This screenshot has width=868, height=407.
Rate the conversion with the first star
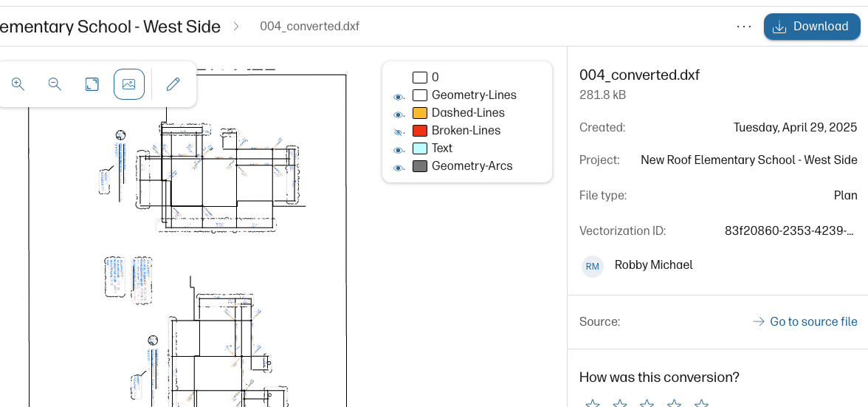[592, 403]
